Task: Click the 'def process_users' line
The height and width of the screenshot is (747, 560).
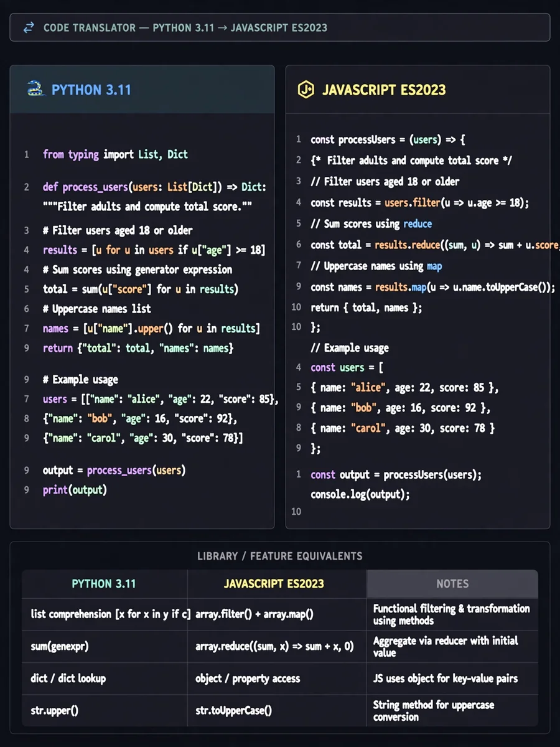Action: (x=154, y=187)
